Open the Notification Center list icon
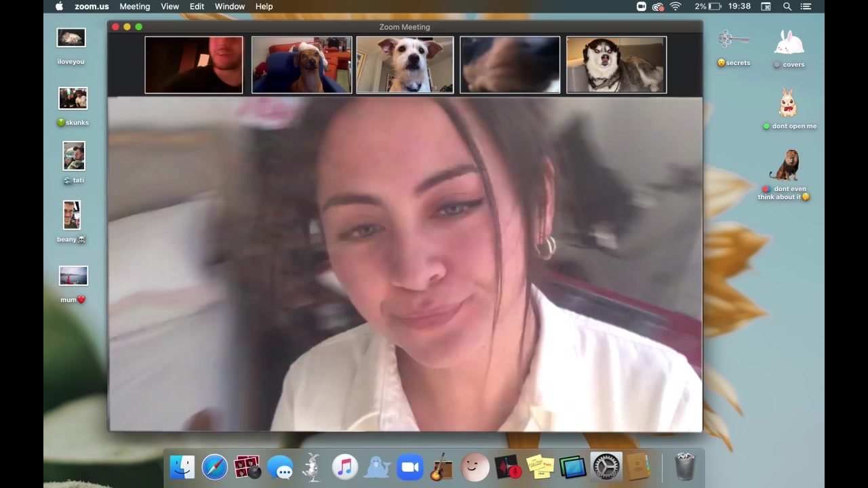The image size is (868, 488). [807, 7]
